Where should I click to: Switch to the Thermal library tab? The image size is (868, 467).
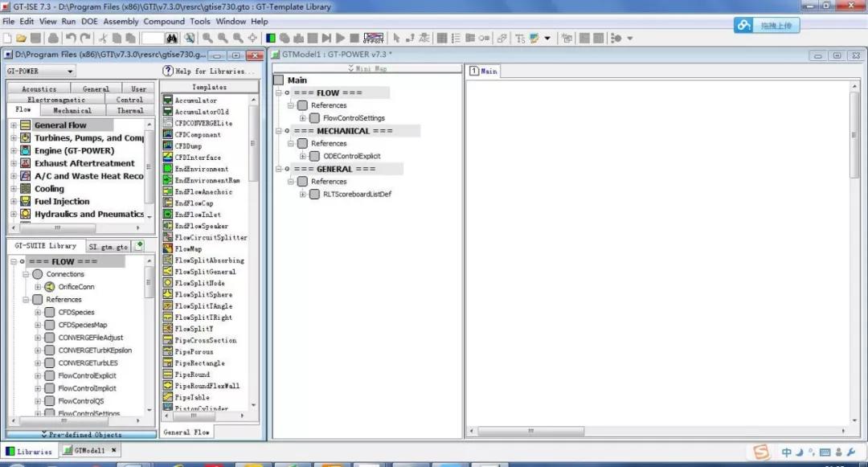pyautogui.click(x=130, y=111)
